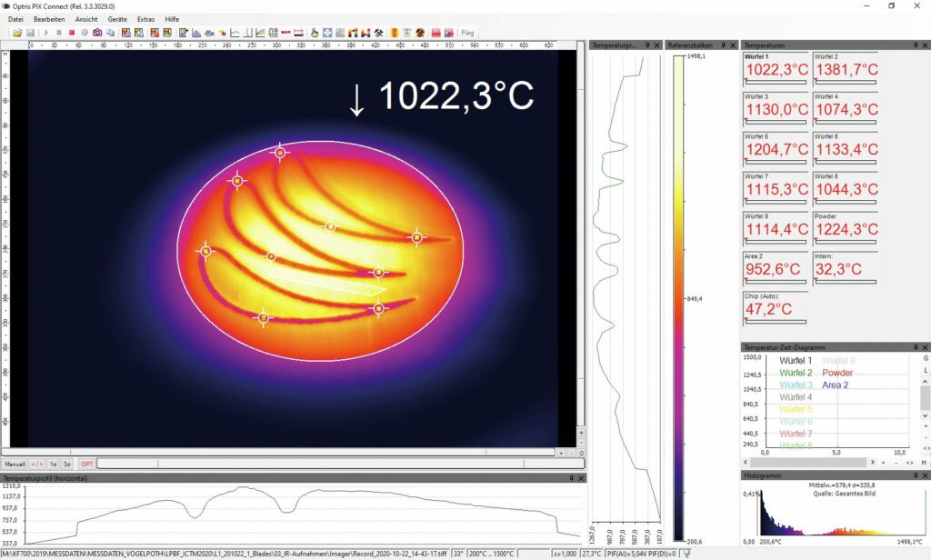Click the min/max '< / >' scaling button
931x560 pixels.
[37, 464]
